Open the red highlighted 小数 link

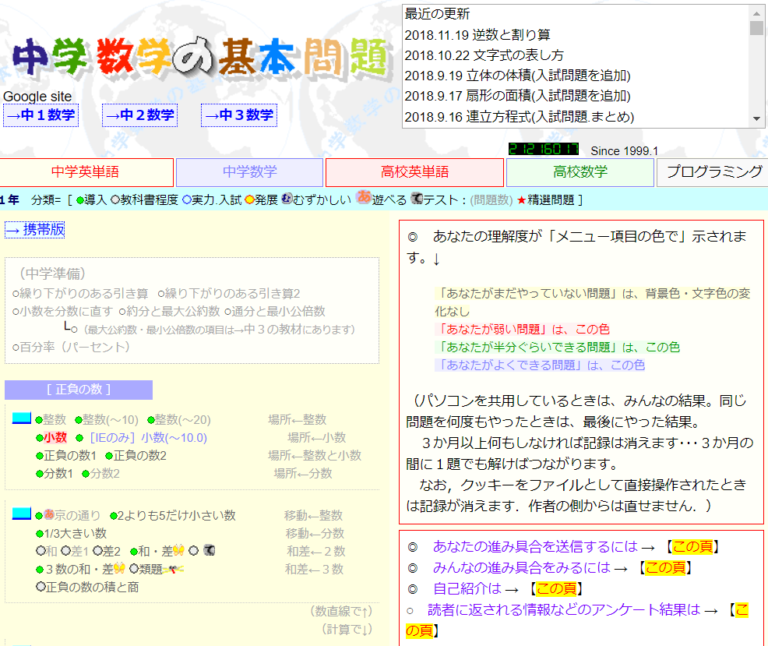click(55, 437)
